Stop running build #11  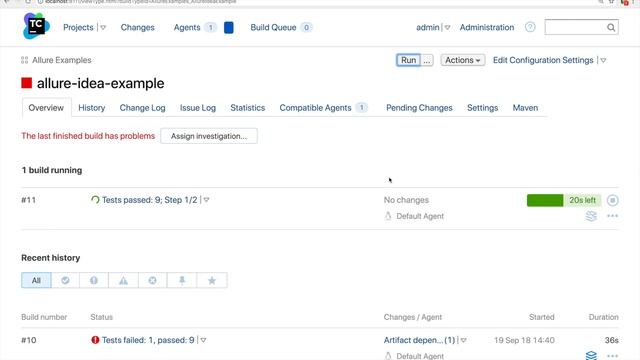pos(612,200)
